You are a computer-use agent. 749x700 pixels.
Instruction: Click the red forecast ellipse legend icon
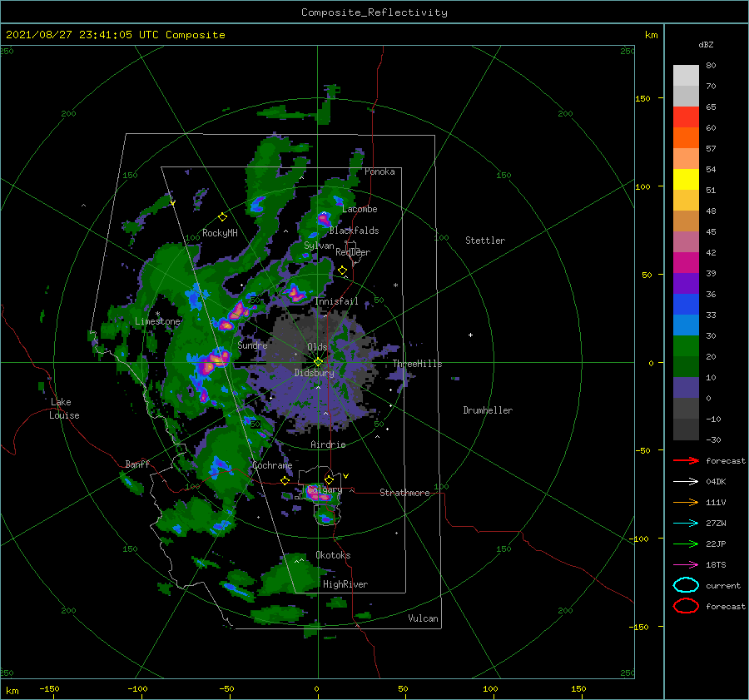tap(686, 606)
